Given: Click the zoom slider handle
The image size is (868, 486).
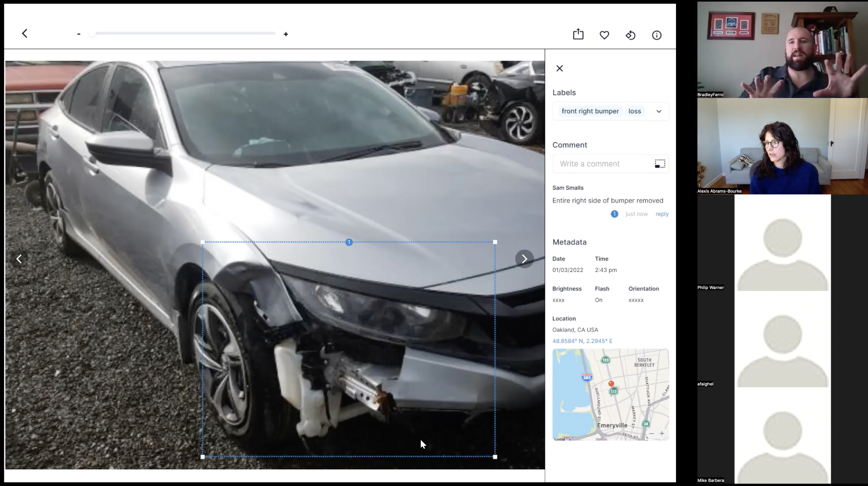Looking at the screenshot, I should pos(92,34).
